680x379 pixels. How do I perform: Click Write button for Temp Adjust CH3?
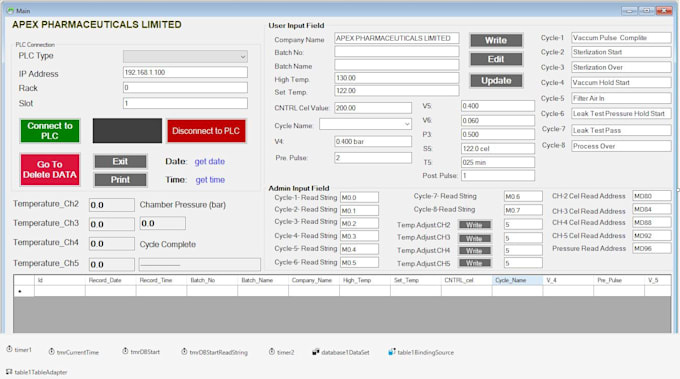(475, 238)
